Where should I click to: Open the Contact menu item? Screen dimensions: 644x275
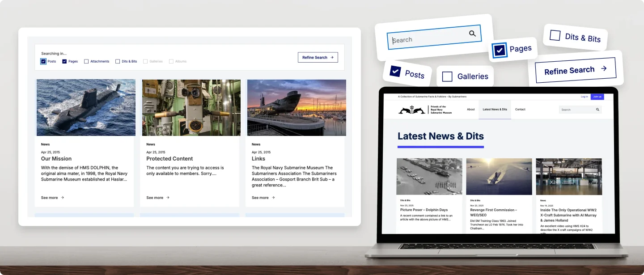520,110
